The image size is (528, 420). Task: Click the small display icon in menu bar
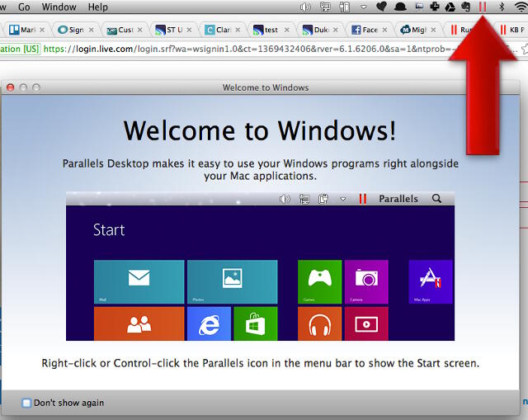click(x=419, y=7)
